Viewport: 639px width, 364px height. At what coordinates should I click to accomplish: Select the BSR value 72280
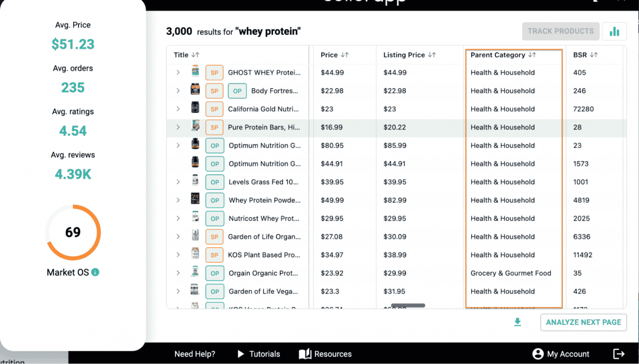pos(583,109)
